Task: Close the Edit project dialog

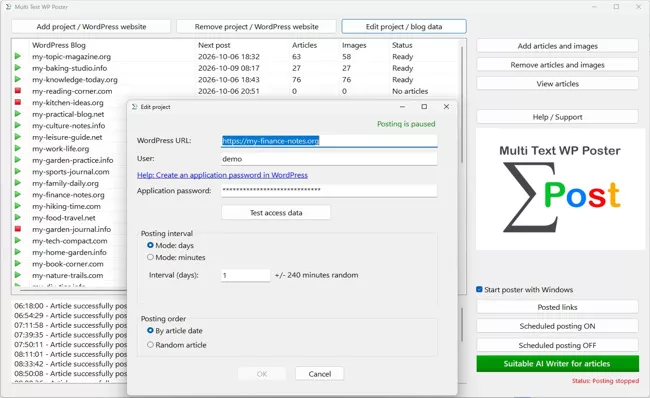Action: point(446,107)
